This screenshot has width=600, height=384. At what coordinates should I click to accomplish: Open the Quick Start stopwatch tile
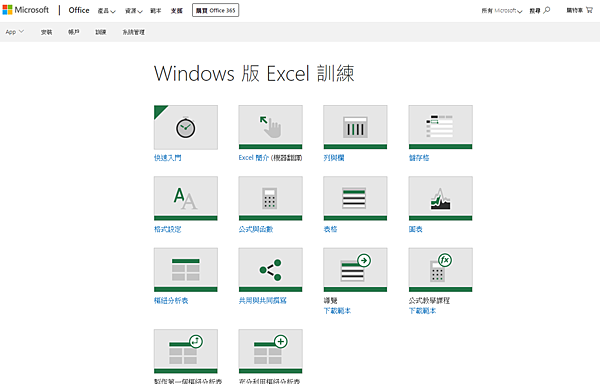[186, 127]
